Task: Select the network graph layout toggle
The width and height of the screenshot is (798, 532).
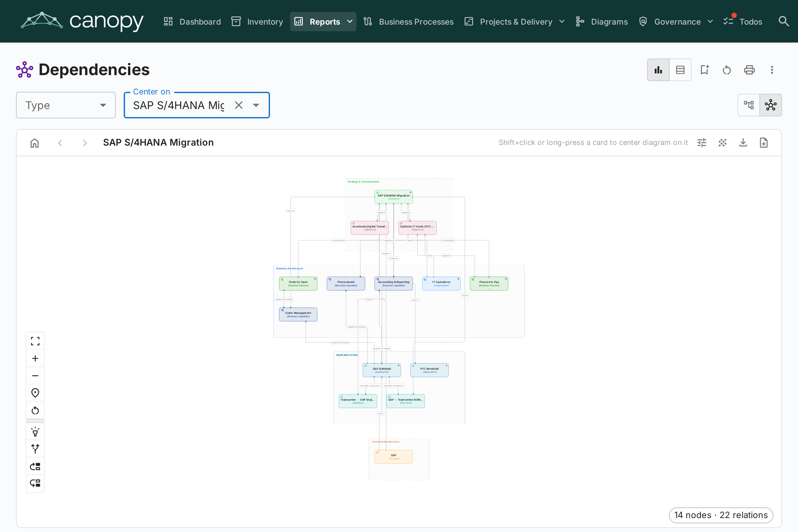Action: [x=770, y=105]
